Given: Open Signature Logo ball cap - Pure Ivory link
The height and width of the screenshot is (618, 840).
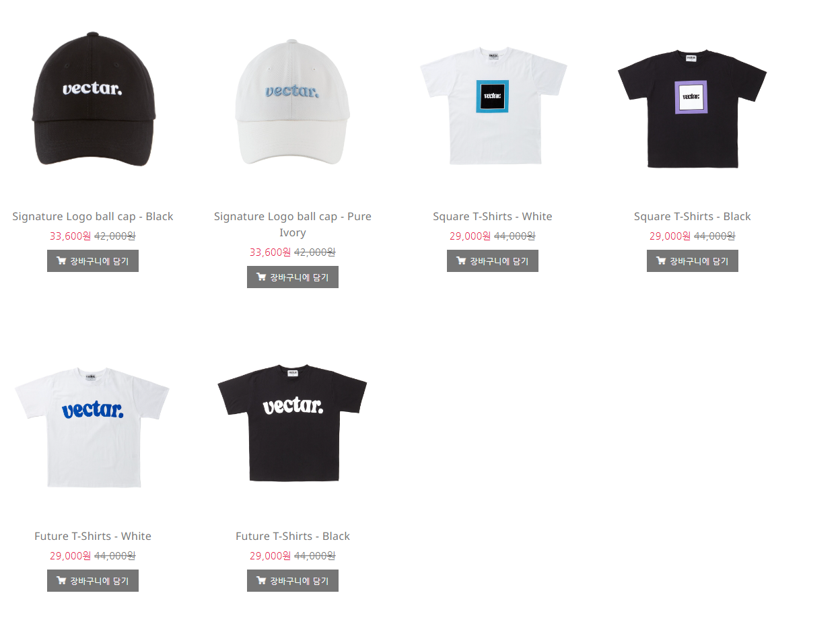Looking at the screenshot, I should pyautogui.click(x=293, y=224).
